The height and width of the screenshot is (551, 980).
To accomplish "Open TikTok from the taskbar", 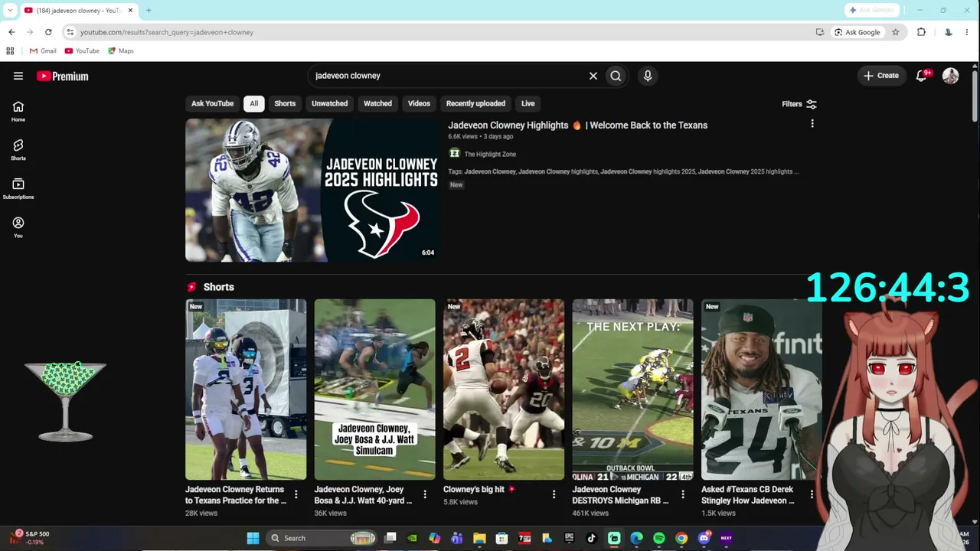I will 591,538.
